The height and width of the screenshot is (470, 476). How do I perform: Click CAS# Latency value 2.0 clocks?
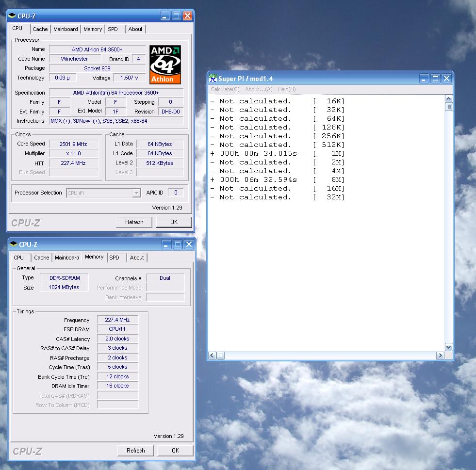(117, 339)
